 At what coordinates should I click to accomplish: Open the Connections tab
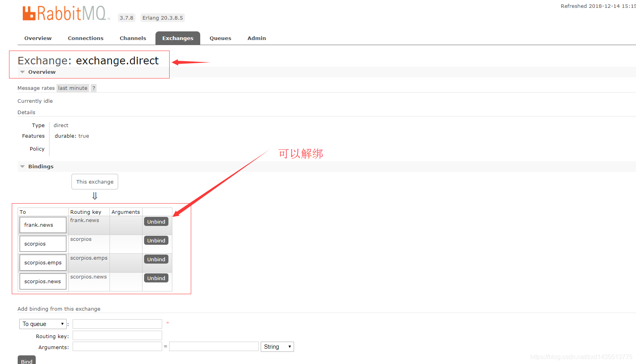tap(86, 38)
